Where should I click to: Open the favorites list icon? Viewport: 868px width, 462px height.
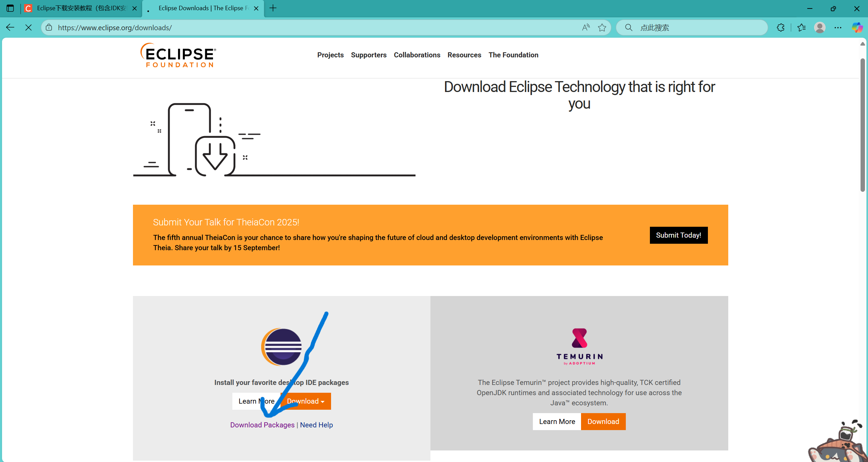(802, 27)
